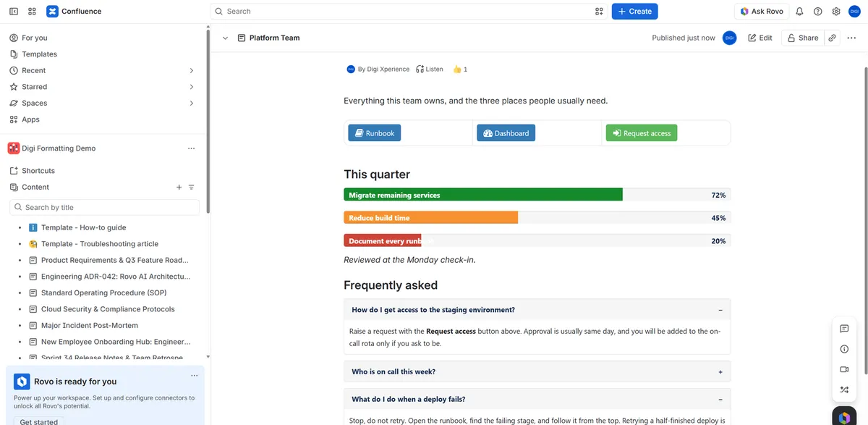This screenshot has height=425, width=868.
Task: Collapse the sidebar with the top-left panel icon
Action: (x=14, y=12)
